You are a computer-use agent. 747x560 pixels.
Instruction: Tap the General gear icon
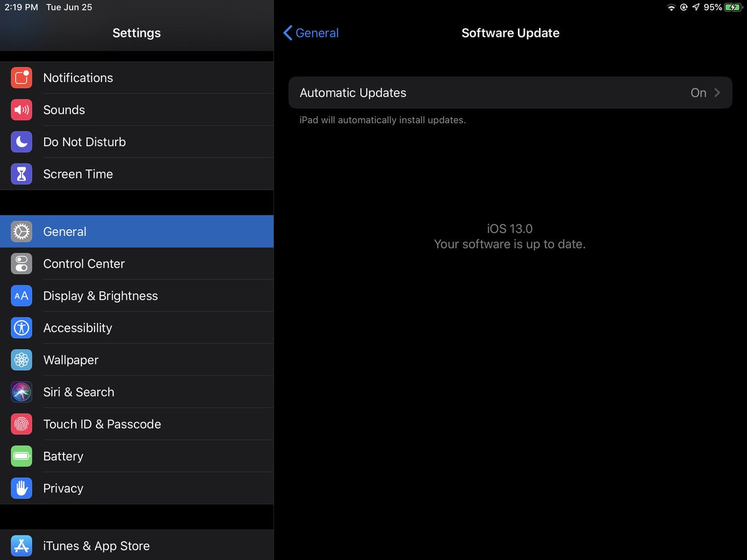click(22, 231)
